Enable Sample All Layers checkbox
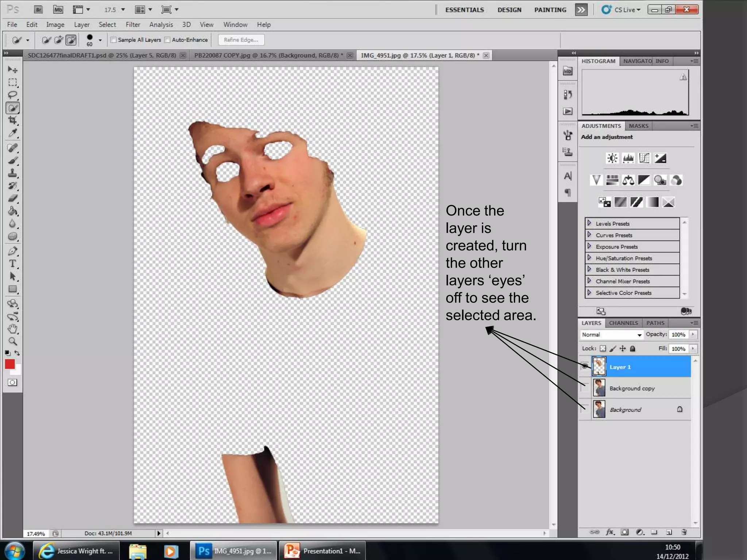 click(x=113, y=40)
